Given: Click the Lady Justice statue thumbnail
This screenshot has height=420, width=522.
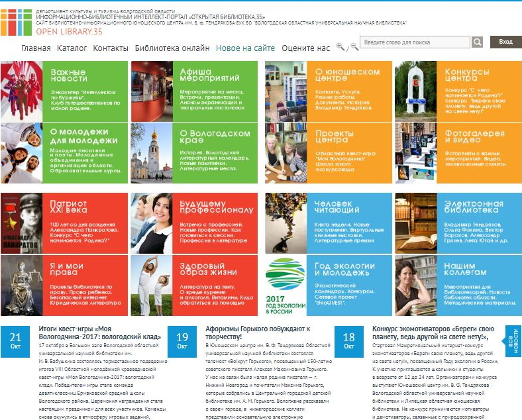Looking at the screenshot, I should 22,286.
